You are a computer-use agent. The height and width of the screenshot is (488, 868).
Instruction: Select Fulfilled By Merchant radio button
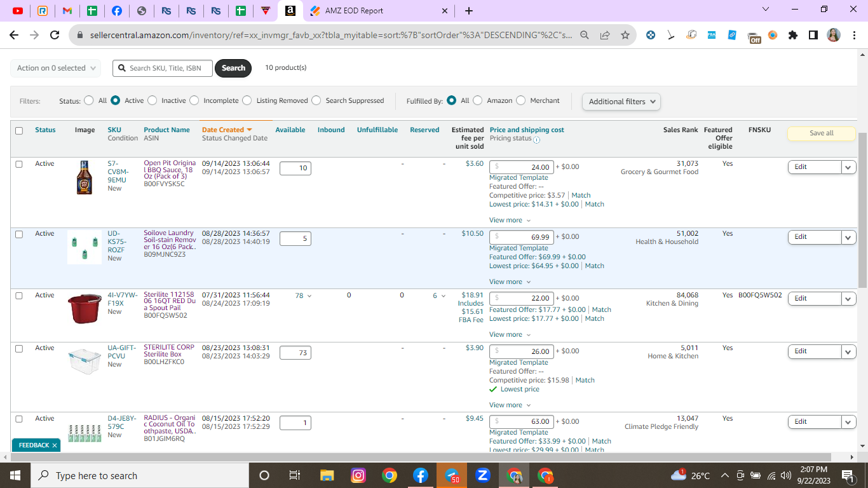pos(521,100)
